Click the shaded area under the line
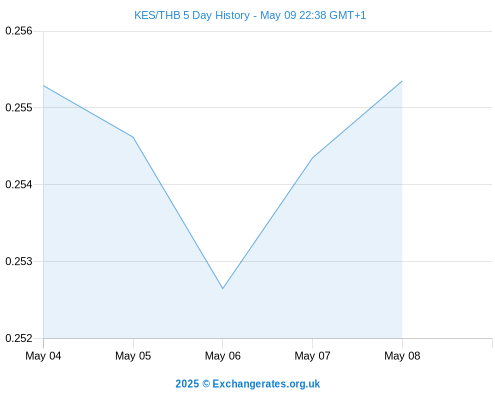This screenshot has height=400, width=495. pyautogui.click(x=133, y=250)
